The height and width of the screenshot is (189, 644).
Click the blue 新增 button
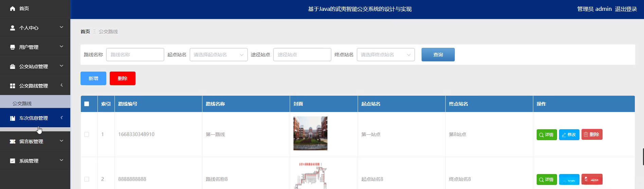click(93, 78)
